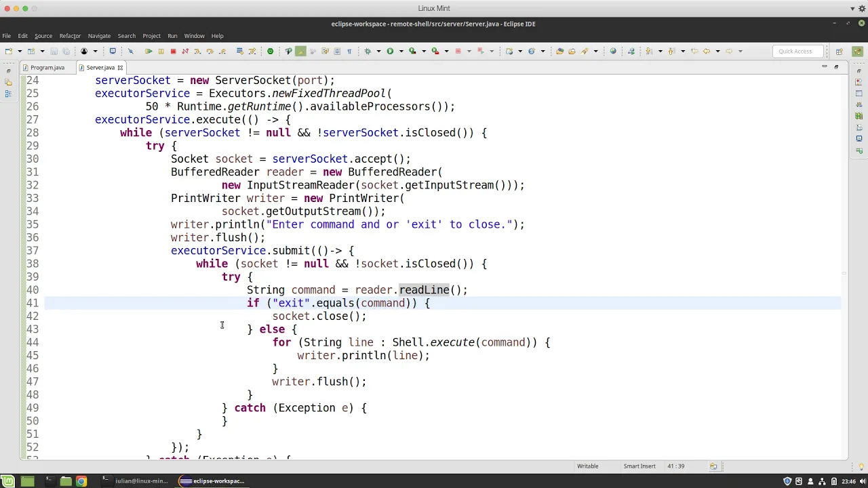Open the Search dropdown arrow
This screenshot has width=868, height=488.
click(x=595, y=51)
